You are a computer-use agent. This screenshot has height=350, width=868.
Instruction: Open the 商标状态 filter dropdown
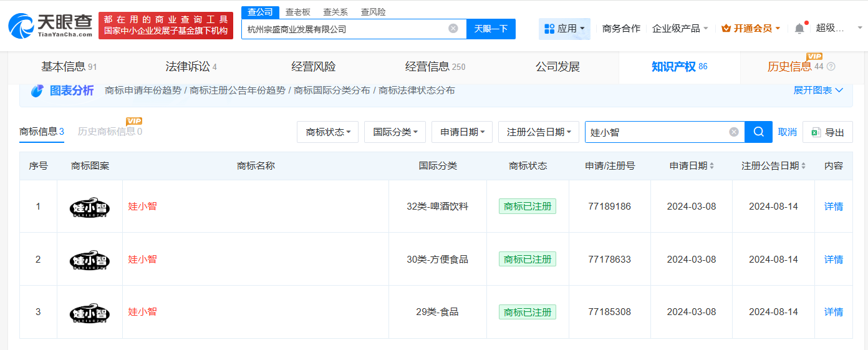(x=328, y=132)
